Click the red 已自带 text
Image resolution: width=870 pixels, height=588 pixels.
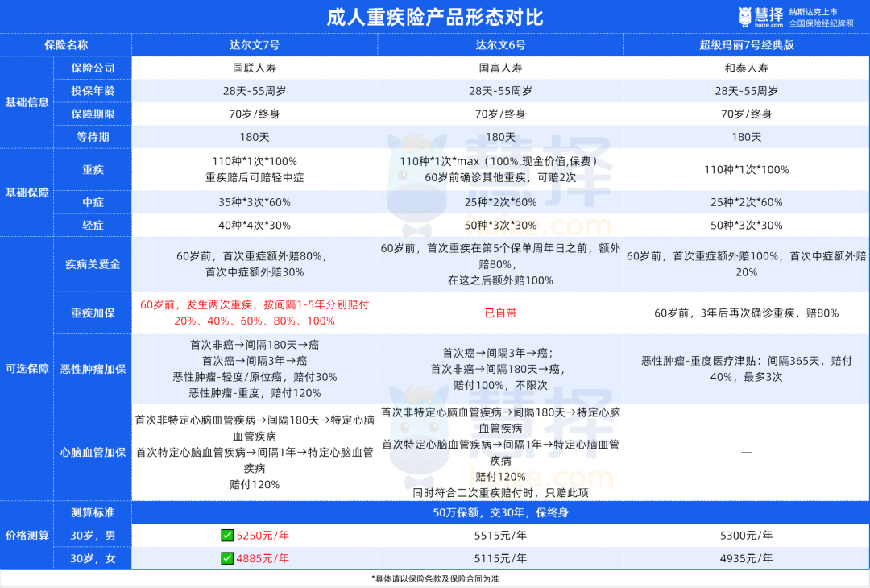(x=500, y=313)
